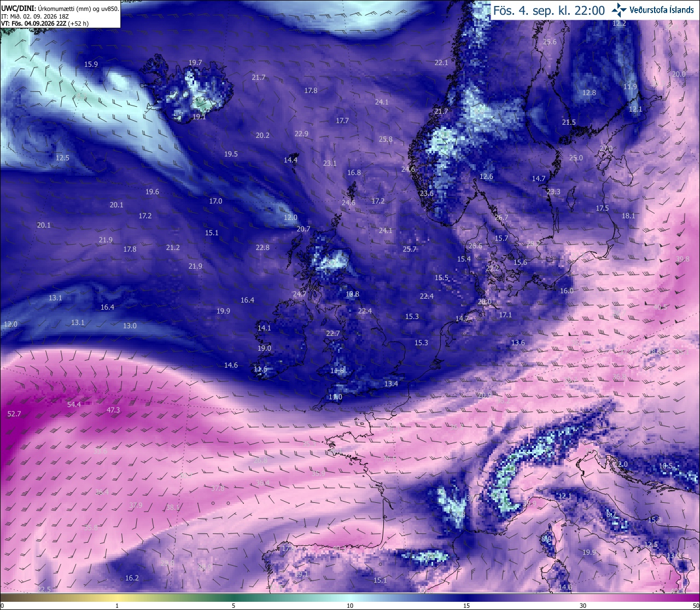The height and width of the screenshot is (610, 700).
Task: Click the 19.7 label above Iceland
Action: point(195,63)
